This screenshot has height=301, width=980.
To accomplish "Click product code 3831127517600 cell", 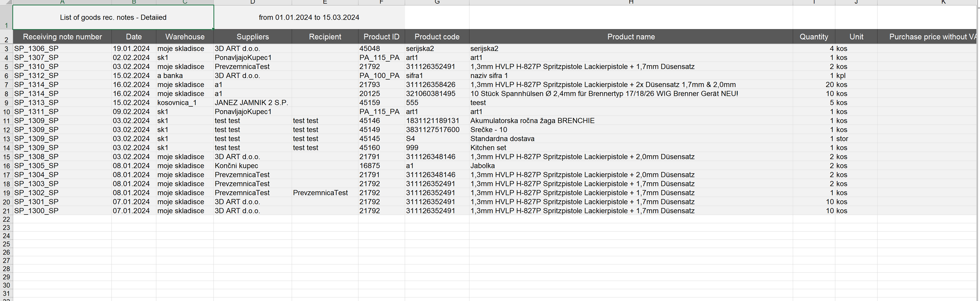I will [x=433, y=130].
